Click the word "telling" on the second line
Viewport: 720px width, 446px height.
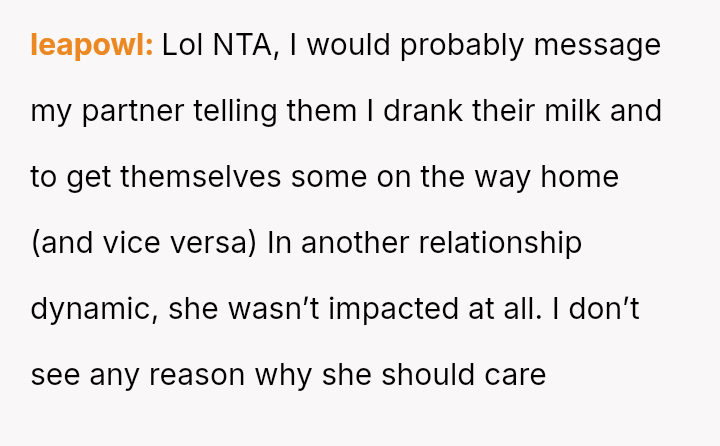235,111
